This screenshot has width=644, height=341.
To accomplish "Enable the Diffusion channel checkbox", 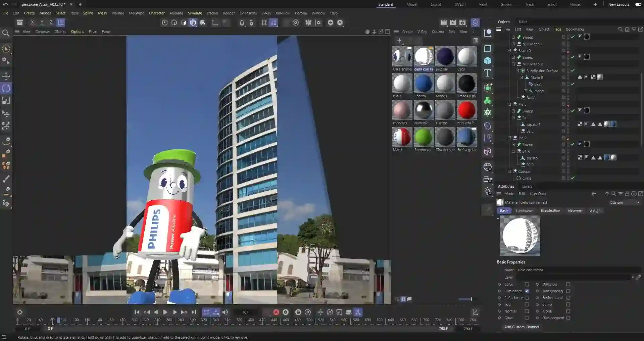I will tap(568, 284).
